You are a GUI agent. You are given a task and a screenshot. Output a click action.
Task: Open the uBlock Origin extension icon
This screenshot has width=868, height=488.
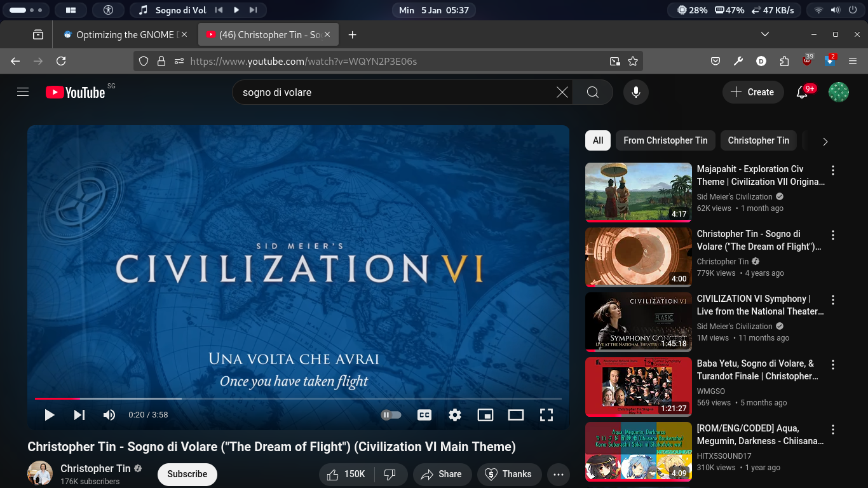coord(807,61)
